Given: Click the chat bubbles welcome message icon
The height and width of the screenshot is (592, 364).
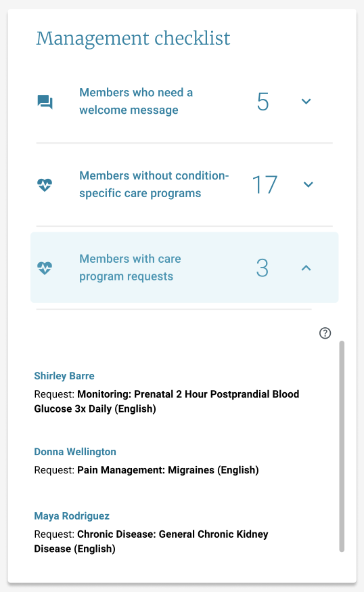Looking at the screenshot, I should pyautogui.click(x=45, y=102).
